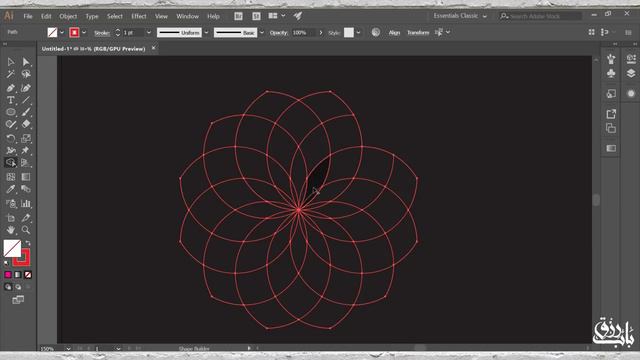Click the Fill swatch in the toolbox
The image size is (640, 360).
pos(12,249)
